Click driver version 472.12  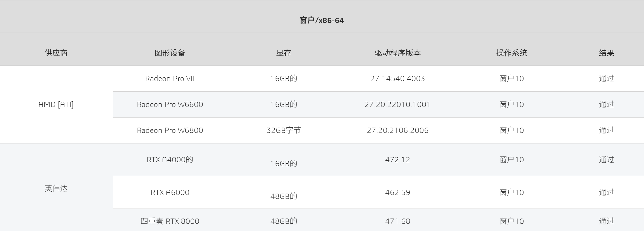pos(397,160)
